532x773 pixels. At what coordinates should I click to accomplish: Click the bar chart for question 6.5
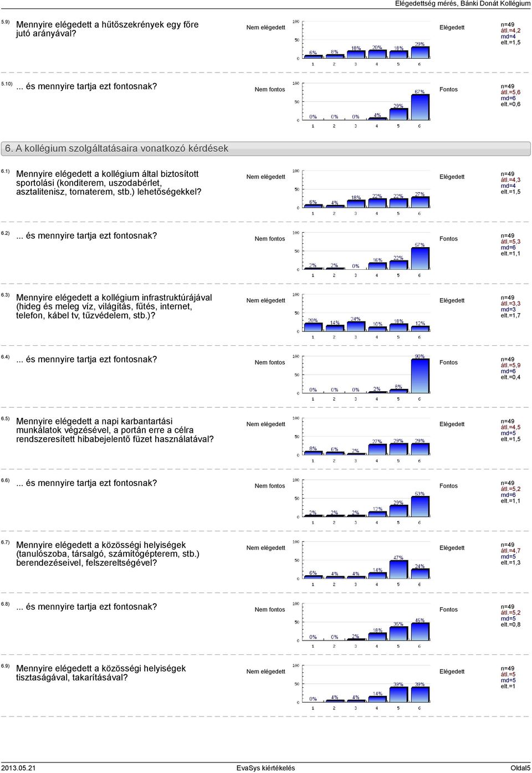[362, 441]
